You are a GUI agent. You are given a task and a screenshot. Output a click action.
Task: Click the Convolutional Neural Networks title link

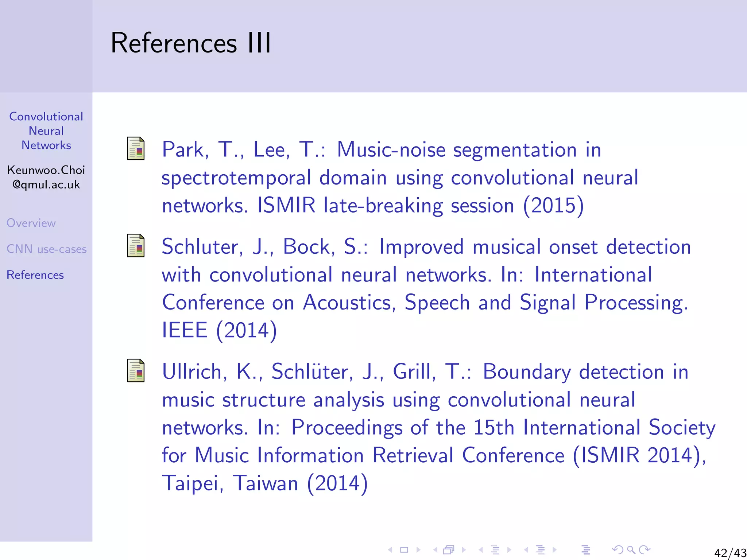(46, 131)
